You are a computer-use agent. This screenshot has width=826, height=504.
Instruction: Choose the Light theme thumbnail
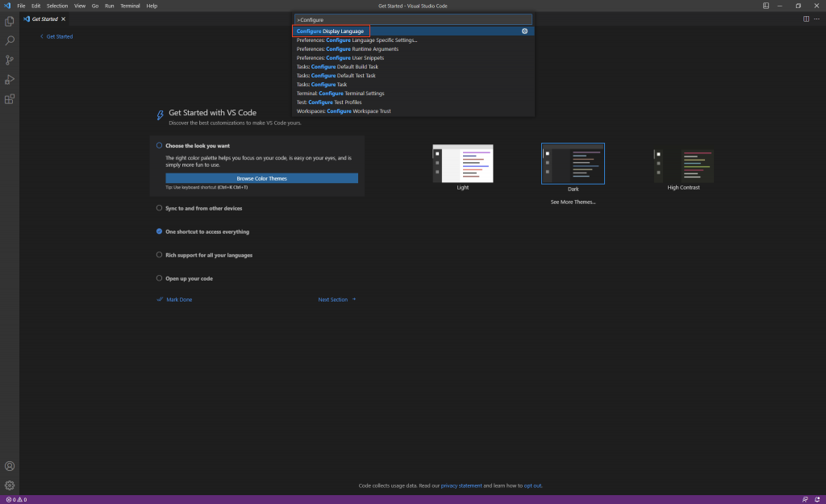462,164
